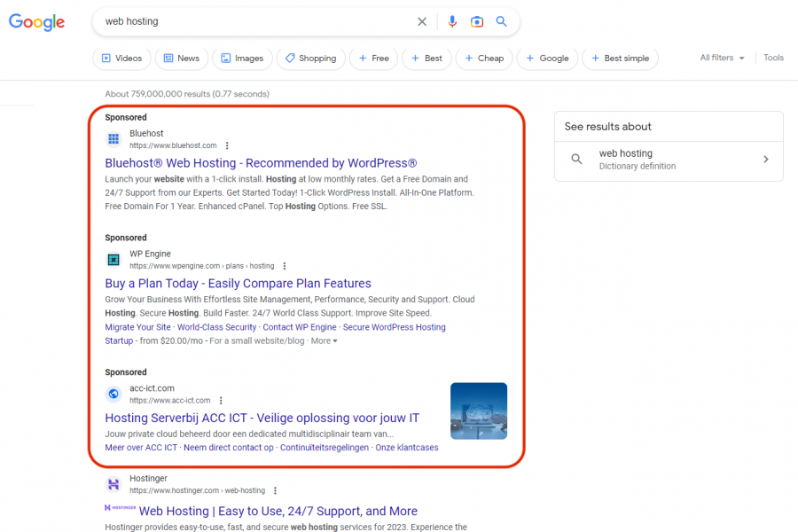The image size is (798, 532).
Task: Expand web hosting dictionary definition
Action: click(x=765, y=160)
